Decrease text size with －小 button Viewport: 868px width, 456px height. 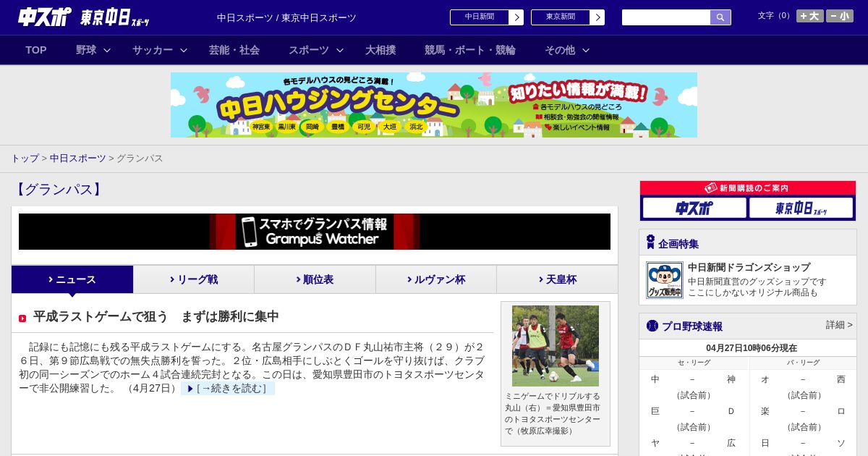(x=840, y=16)
